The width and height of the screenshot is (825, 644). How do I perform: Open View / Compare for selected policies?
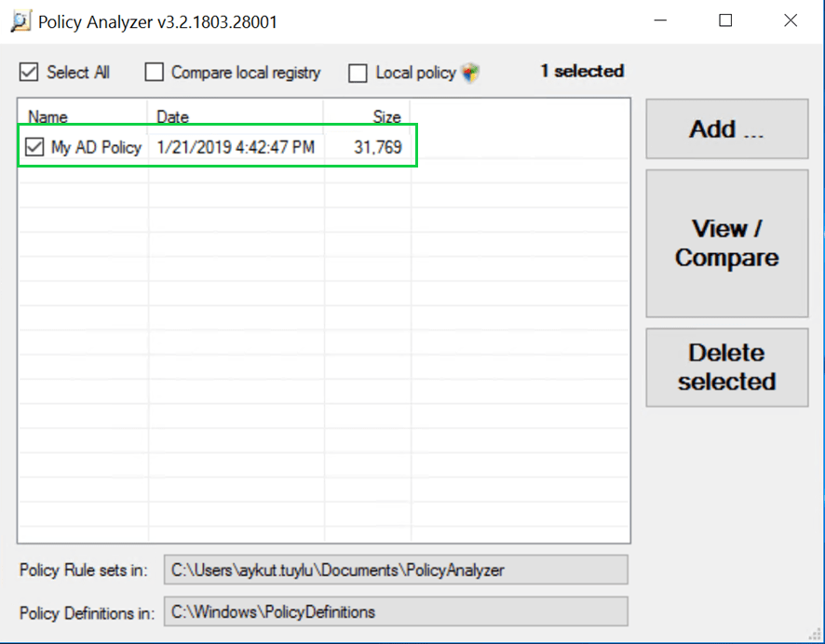click(726, 244)
